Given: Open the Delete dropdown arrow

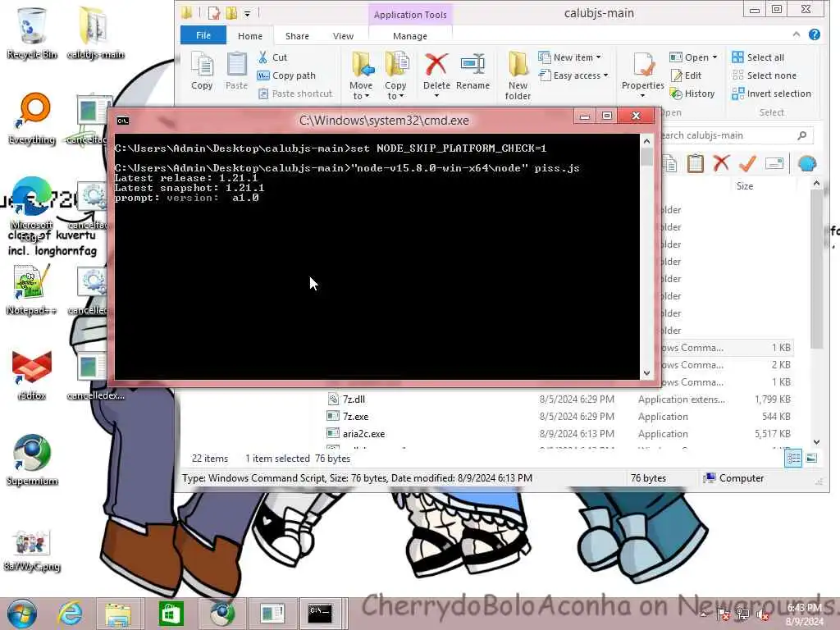Looking at the screenshot, I should pos(436,96).
